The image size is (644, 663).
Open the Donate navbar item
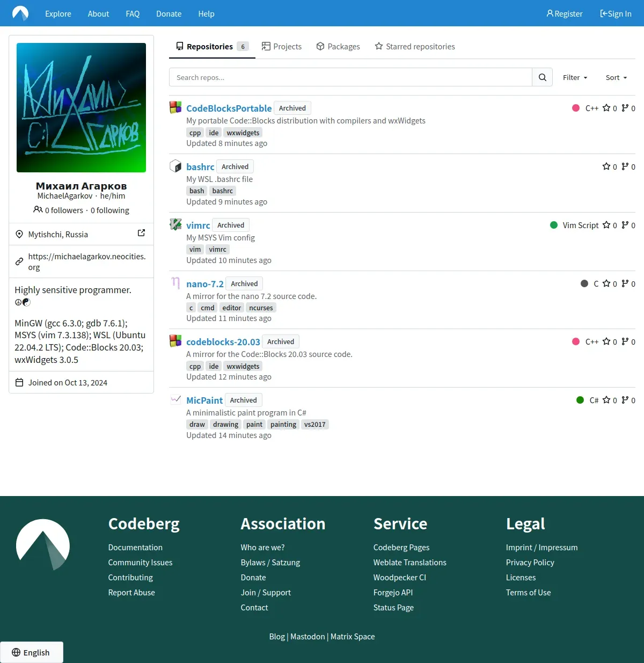[169, 13]
